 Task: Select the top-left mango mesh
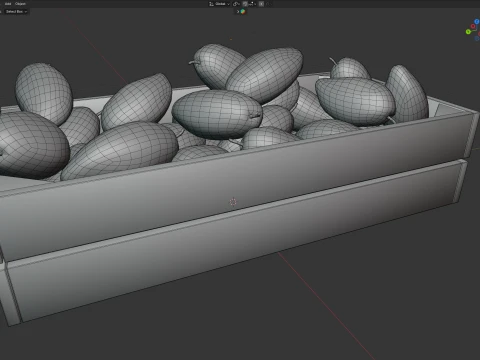[44, 93]
